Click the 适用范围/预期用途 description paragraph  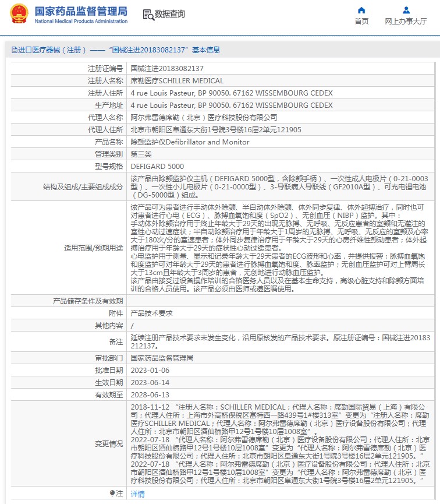pyautogui.click(x=279, y=248)
